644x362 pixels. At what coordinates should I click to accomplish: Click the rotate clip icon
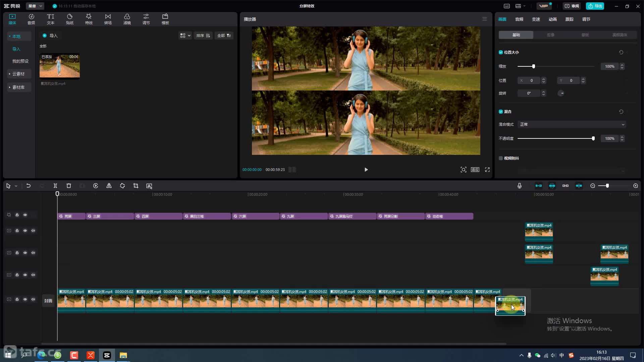(122, 186)
